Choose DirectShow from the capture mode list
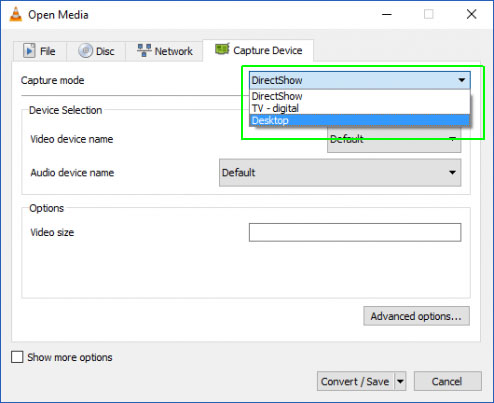Screen dimensions: 494x403 tap(359, 96)
